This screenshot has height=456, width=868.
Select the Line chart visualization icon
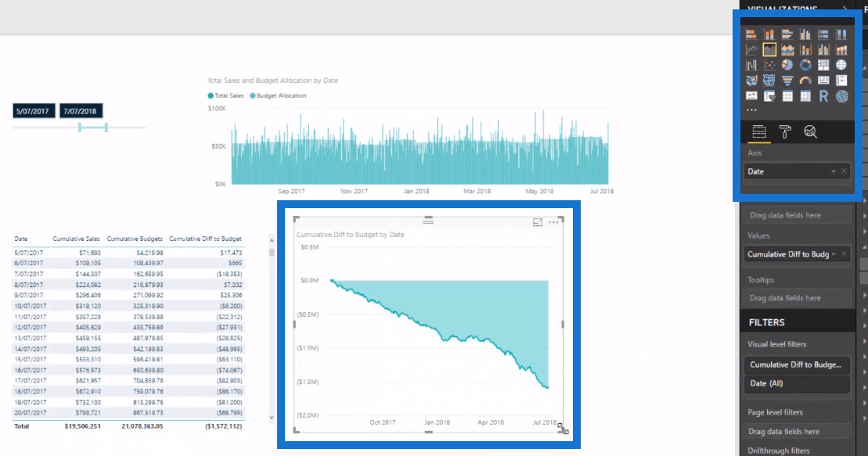tap(751, 50)
